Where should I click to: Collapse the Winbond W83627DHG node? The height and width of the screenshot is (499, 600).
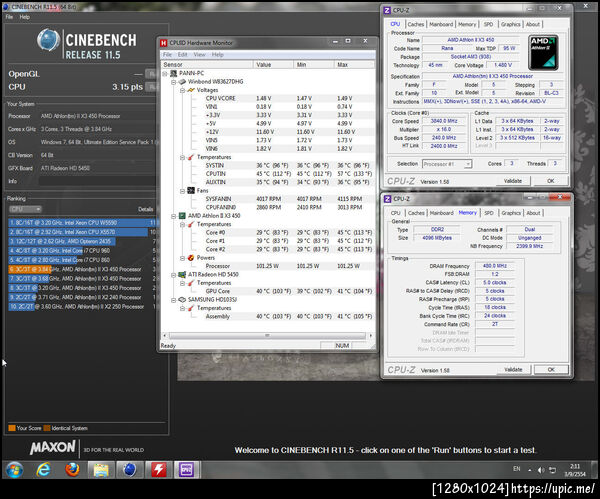[173, 82]
